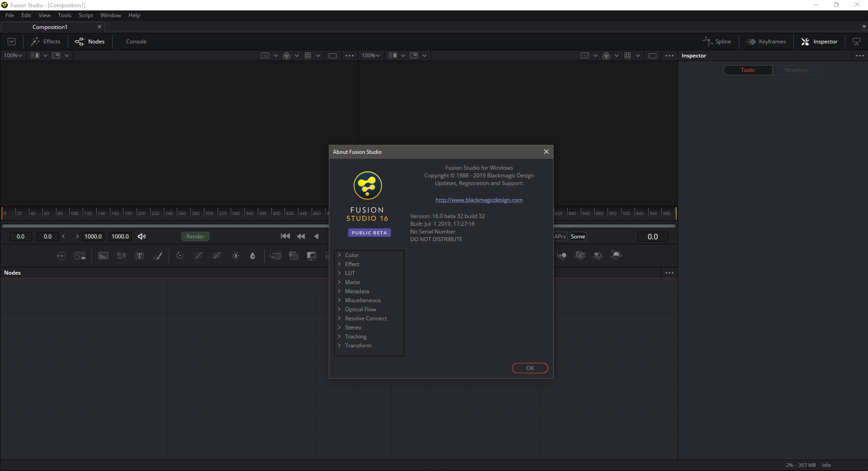Screen dimensions: 868x471
Task: Open left viewer 100% zoom dropdown
Action: tap(13, 56)
